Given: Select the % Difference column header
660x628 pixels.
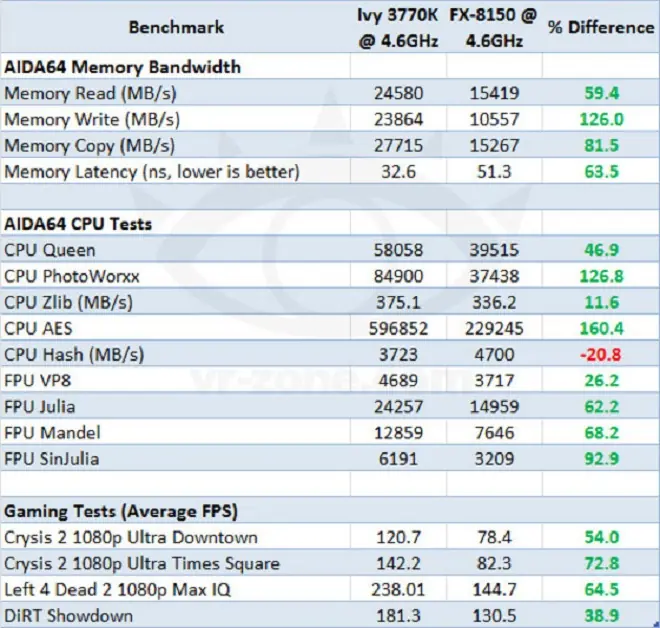Looking at the screenshot, I should click(x=601, y=27).
